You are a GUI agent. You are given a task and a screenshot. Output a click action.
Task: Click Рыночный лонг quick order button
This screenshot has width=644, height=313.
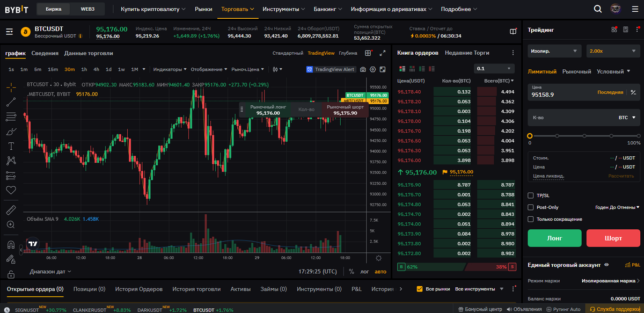click(268, 110)
